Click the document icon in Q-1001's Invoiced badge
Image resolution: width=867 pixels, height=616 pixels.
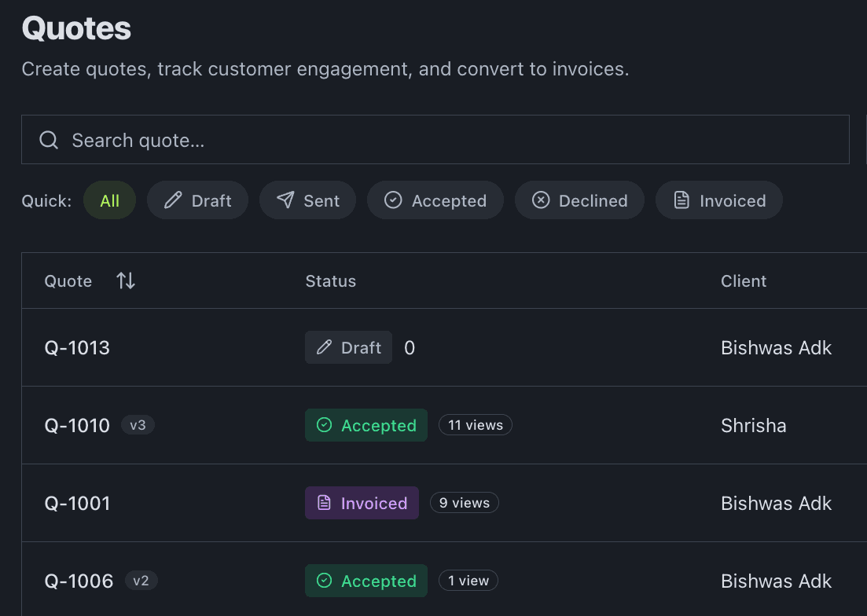tap(326, 503)
